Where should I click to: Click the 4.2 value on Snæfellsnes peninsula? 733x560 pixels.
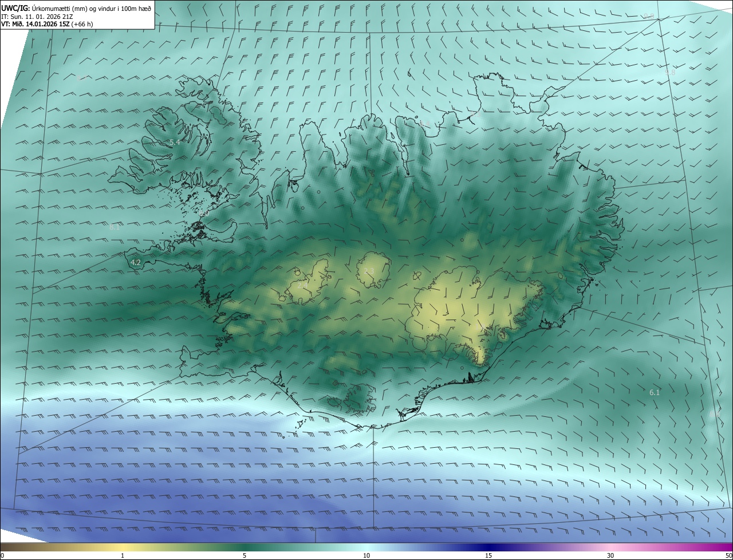pyautogui.click(x=136, y=263)
